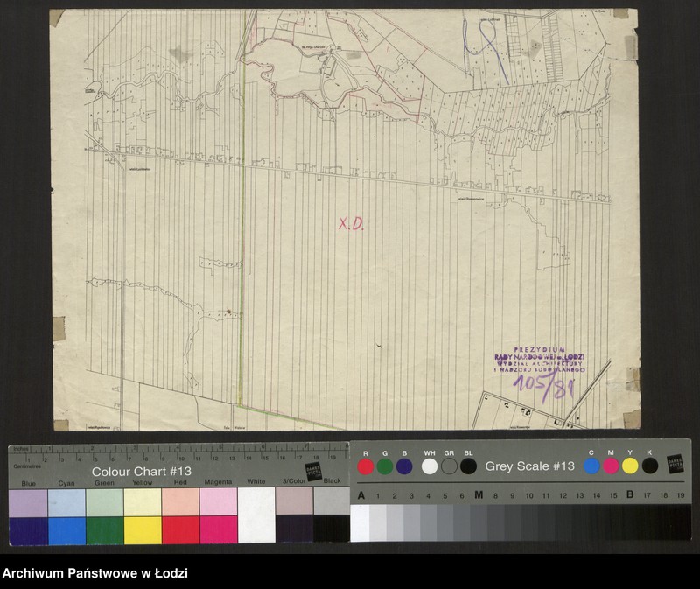This screenshot has width=700, height=589.
Task: Select the grey GR circle
Action: (x=449, y=466)
